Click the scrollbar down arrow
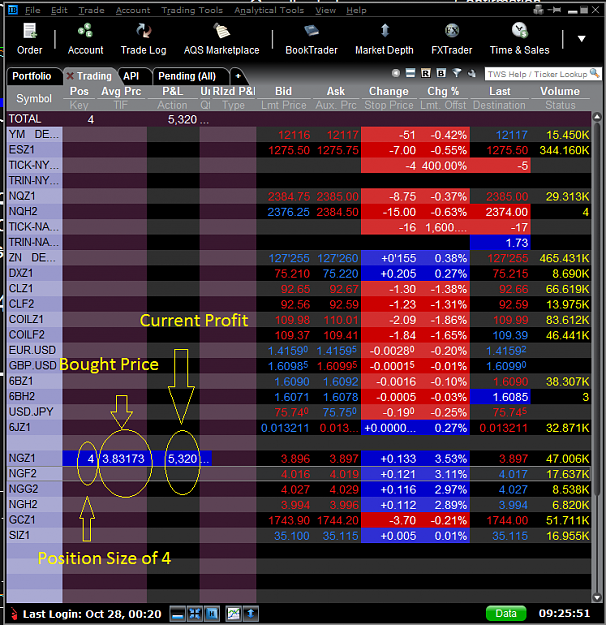The width and height of the screenshot is (606, 625). coord(597,597)
